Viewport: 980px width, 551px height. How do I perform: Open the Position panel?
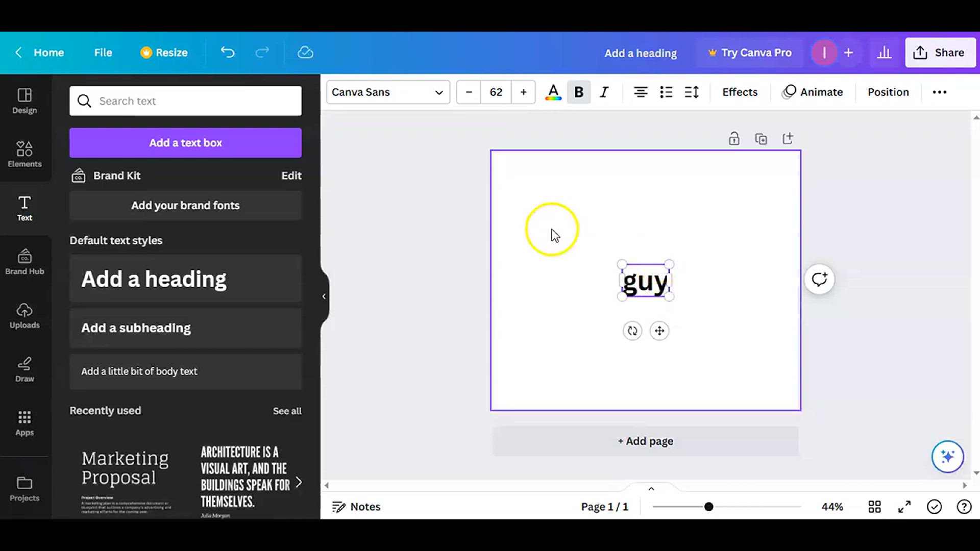tap(888, 92)
